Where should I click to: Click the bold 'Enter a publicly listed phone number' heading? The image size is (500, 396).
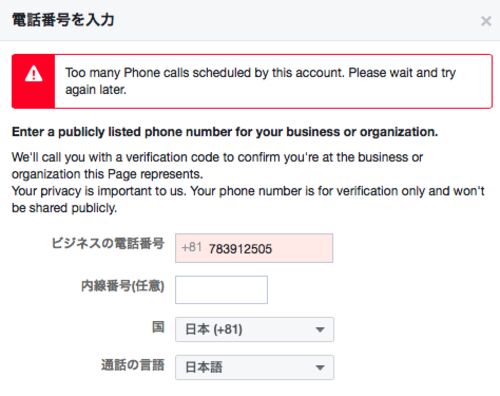pyautogui.click(x=225, y=132)
